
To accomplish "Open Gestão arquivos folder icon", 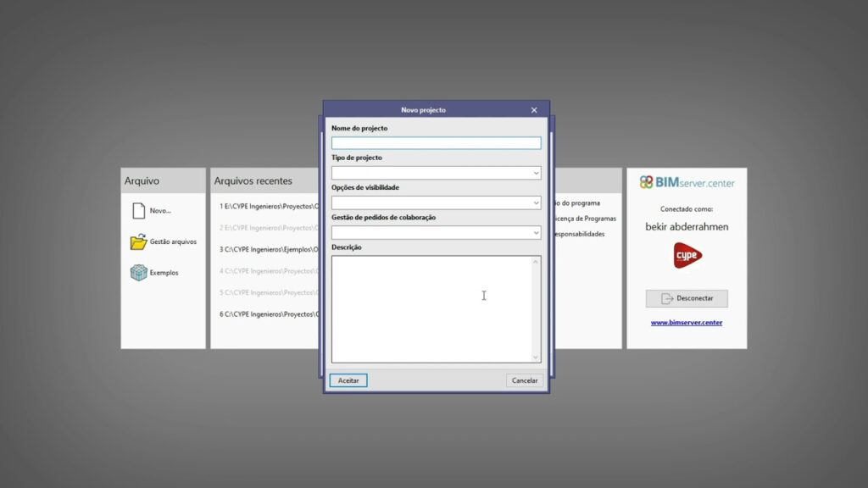I will click(x=139, y=242).
